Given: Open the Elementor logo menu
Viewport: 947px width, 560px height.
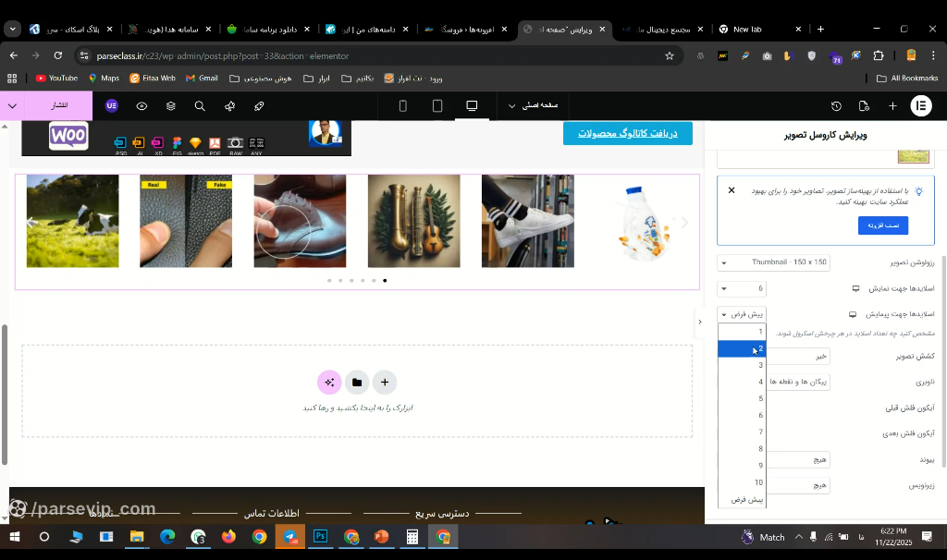Looking at the screenshot, I should click(921, 105).
